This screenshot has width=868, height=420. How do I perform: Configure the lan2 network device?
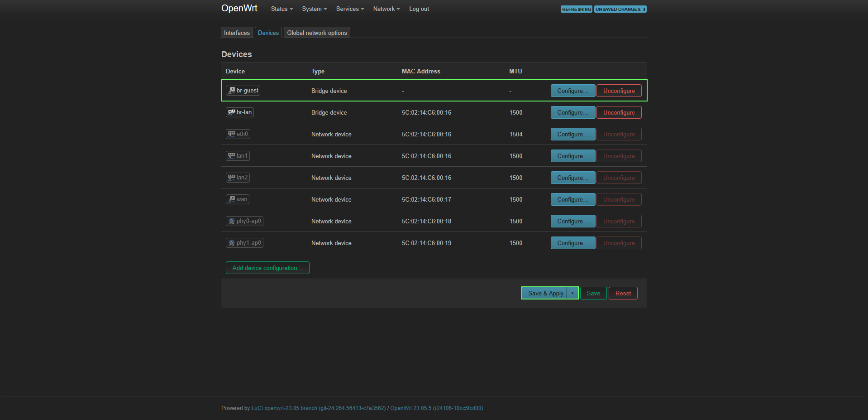pos(573,178)
